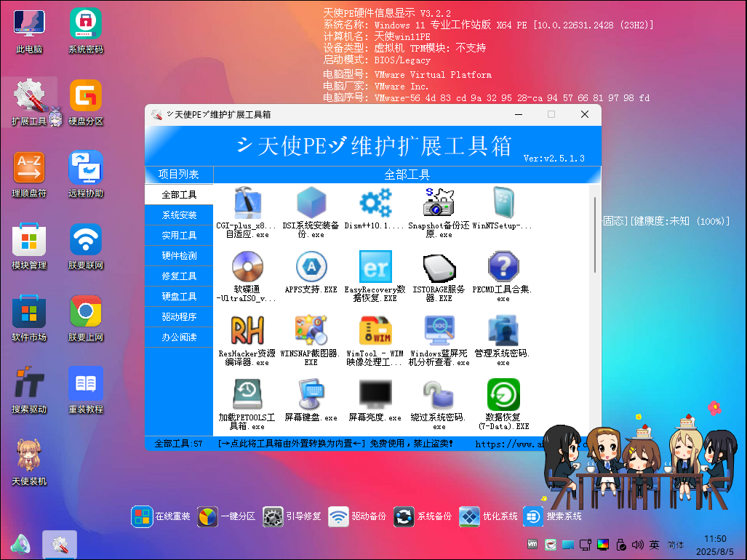
Task: Open ResHacker 资源编译器
Action: 247,336
